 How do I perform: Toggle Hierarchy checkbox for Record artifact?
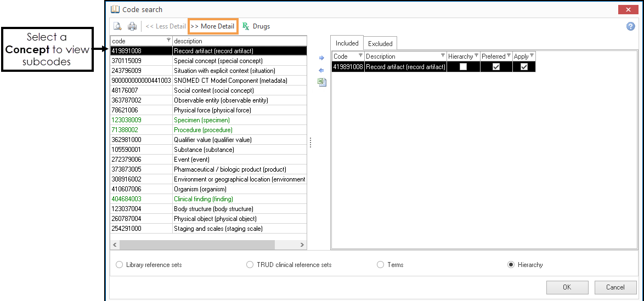(x=464, y=67)
